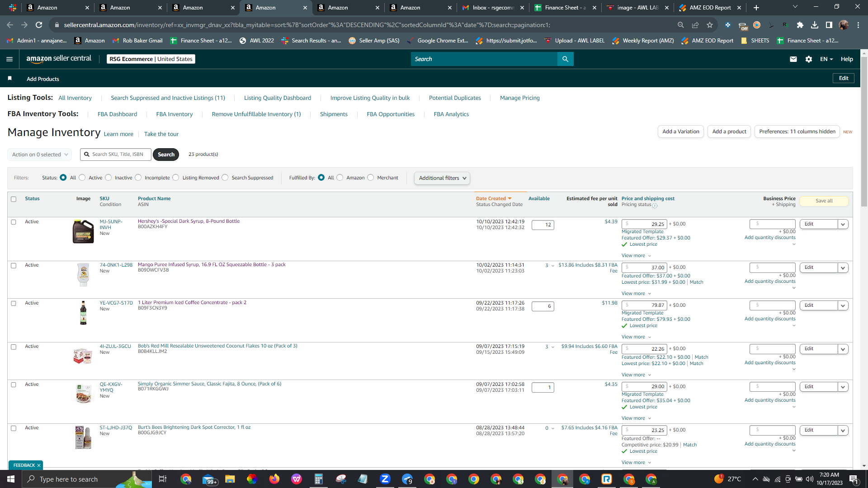The height and width of the screenshot is (488, 868).
Task: Open the Additional filters dropdown
Action: (x=442, y=178)
